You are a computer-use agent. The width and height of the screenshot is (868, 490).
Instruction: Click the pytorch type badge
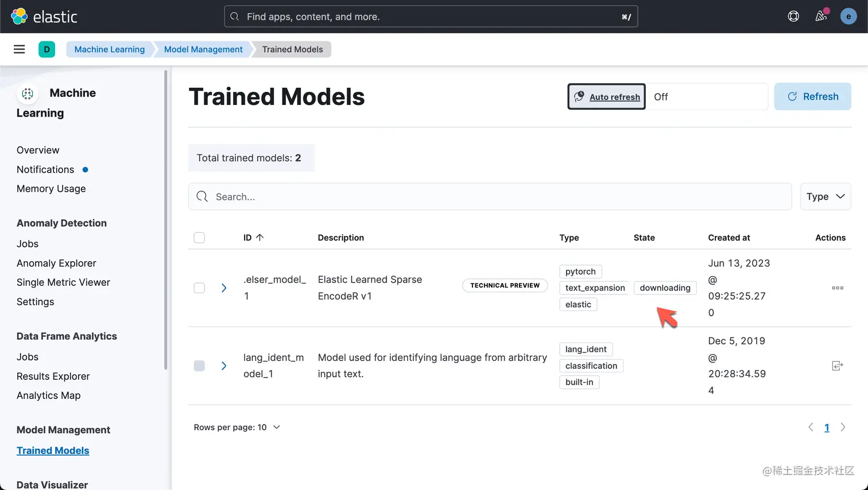[x=580, y=271]
